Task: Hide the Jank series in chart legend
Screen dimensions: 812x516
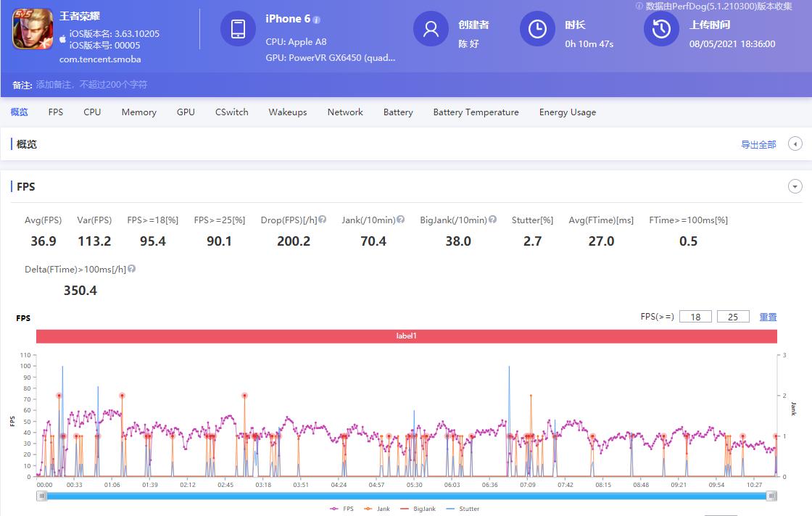Action: [377, 509]
